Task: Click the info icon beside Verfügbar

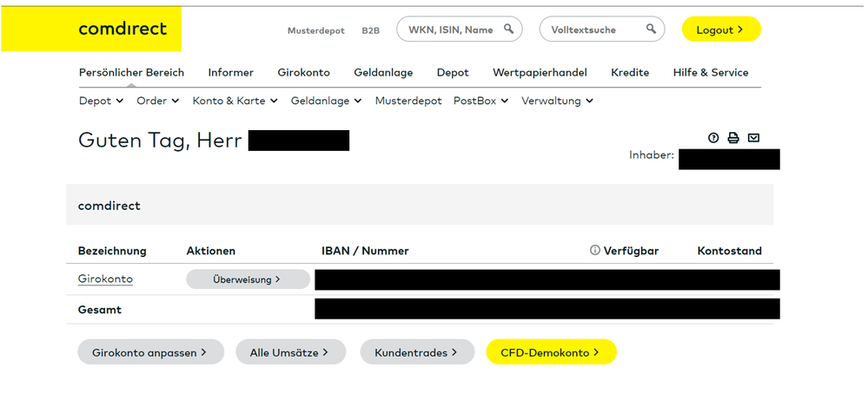Action: 595,250
